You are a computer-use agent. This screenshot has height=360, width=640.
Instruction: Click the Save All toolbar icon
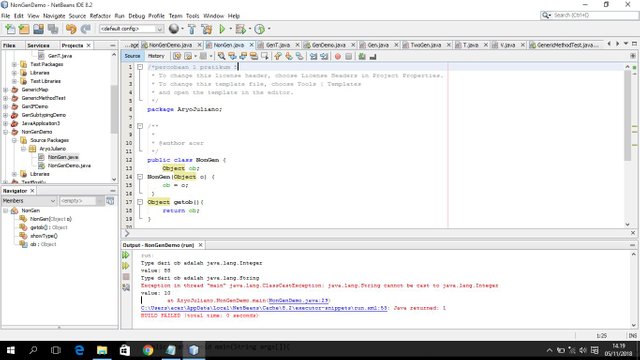[53, 29]
